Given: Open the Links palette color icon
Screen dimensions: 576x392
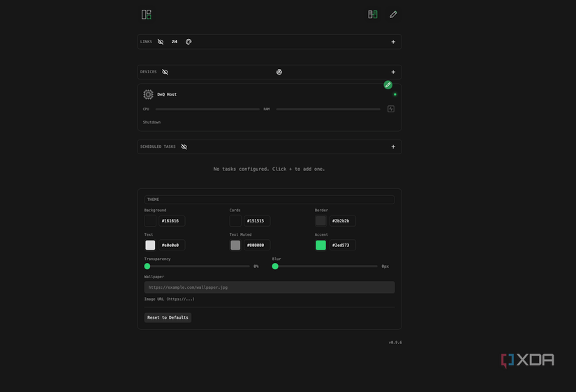Looking at the screenshot, I should point(189,42).
